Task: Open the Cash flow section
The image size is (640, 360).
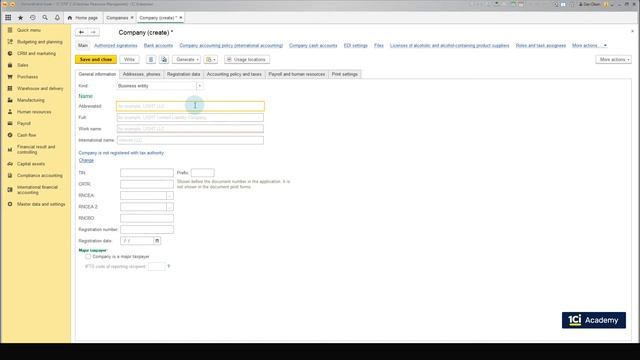Action: [x=27, y=135]
